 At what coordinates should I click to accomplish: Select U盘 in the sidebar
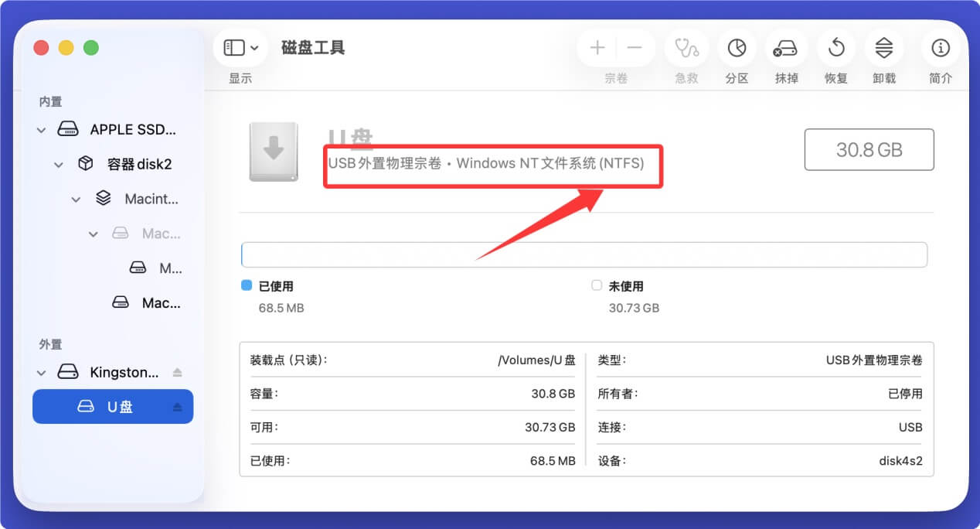pyautogui.click(x=113, y=406)
